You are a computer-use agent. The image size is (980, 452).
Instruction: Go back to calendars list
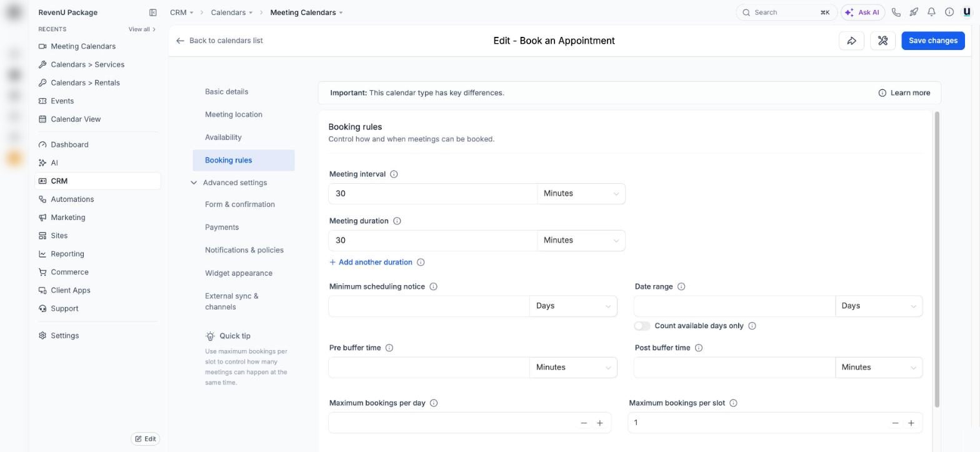219,41
